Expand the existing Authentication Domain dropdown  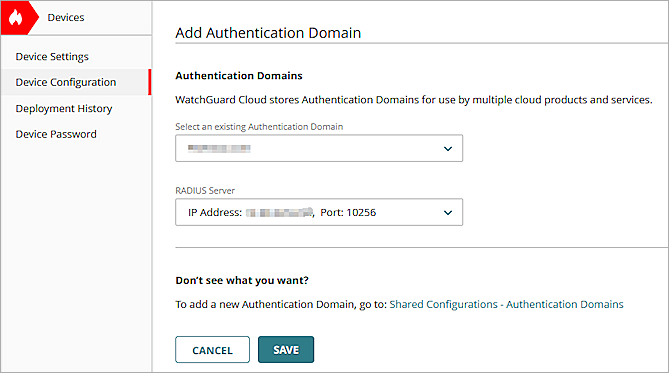click(x=319, y=148)
